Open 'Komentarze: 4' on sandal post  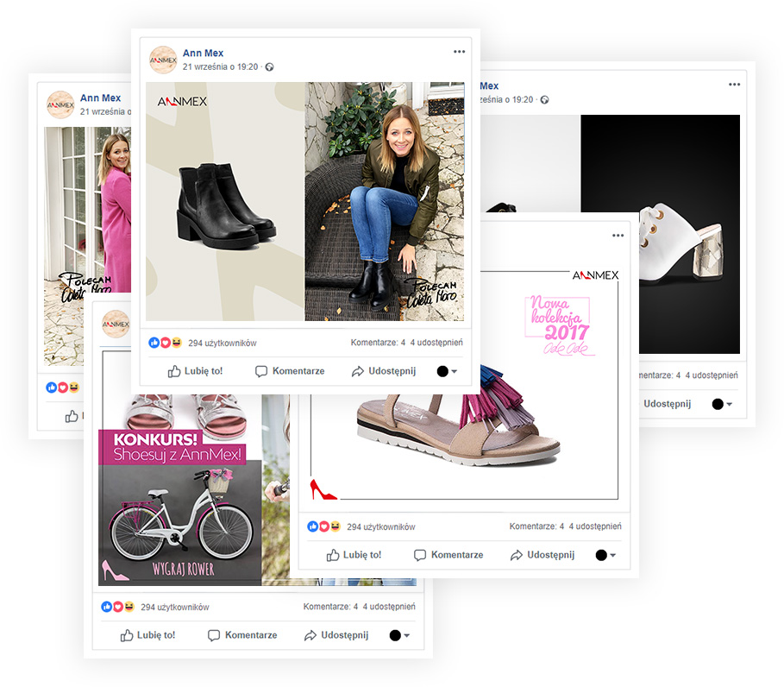coord(536,526)
